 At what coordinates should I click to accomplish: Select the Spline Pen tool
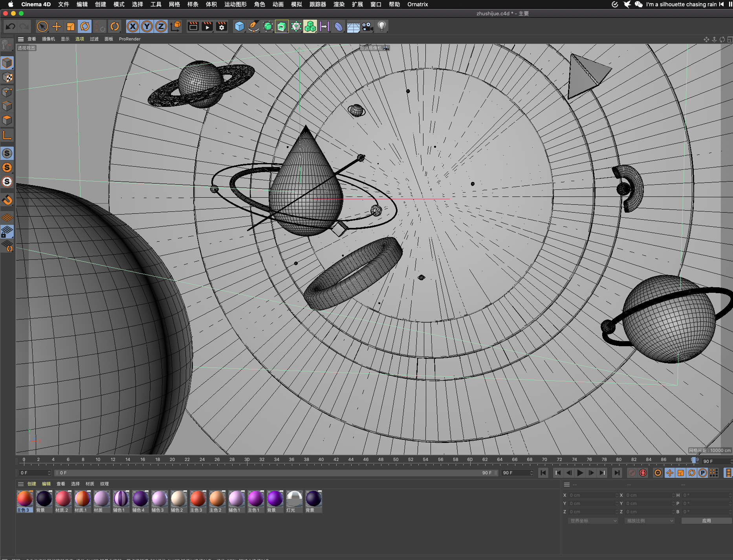pos(254,27)
